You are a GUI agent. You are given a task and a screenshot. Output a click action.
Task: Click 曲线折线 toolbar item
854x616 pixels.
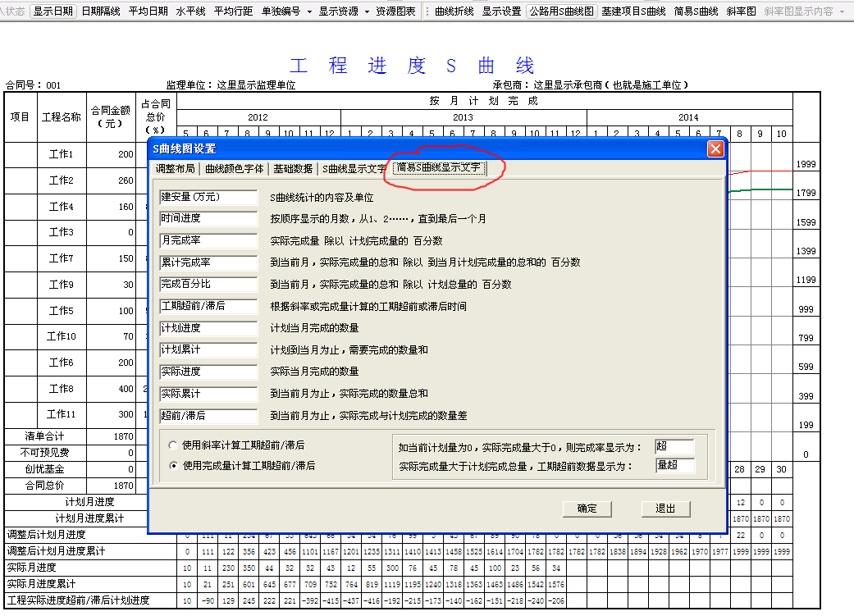(x=454, y=11)
